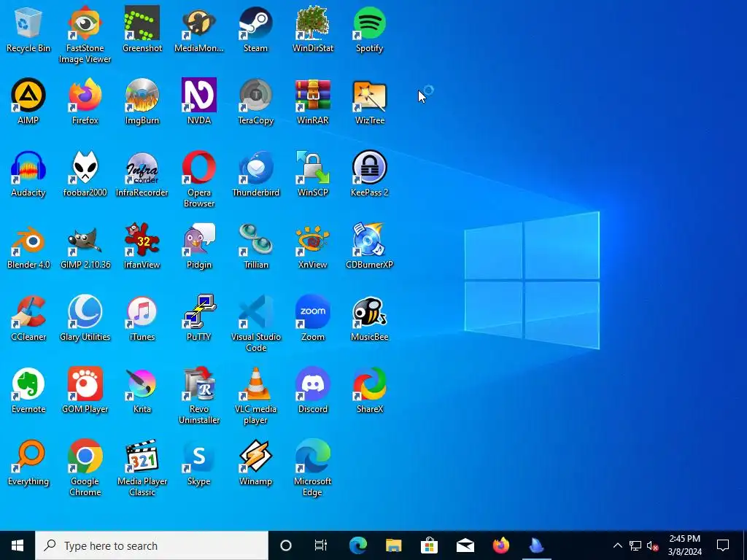Select the foobar2000 shortcut

85,167
